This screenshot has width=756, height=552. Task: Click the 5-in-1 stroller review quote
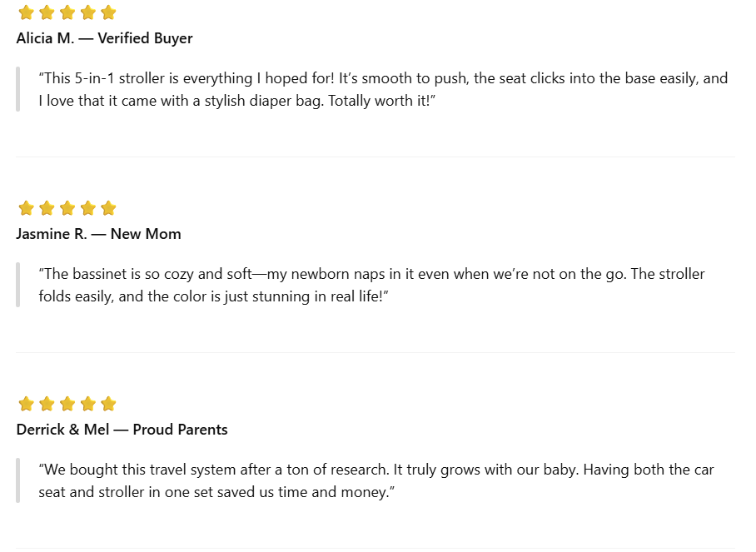(383, 89)
